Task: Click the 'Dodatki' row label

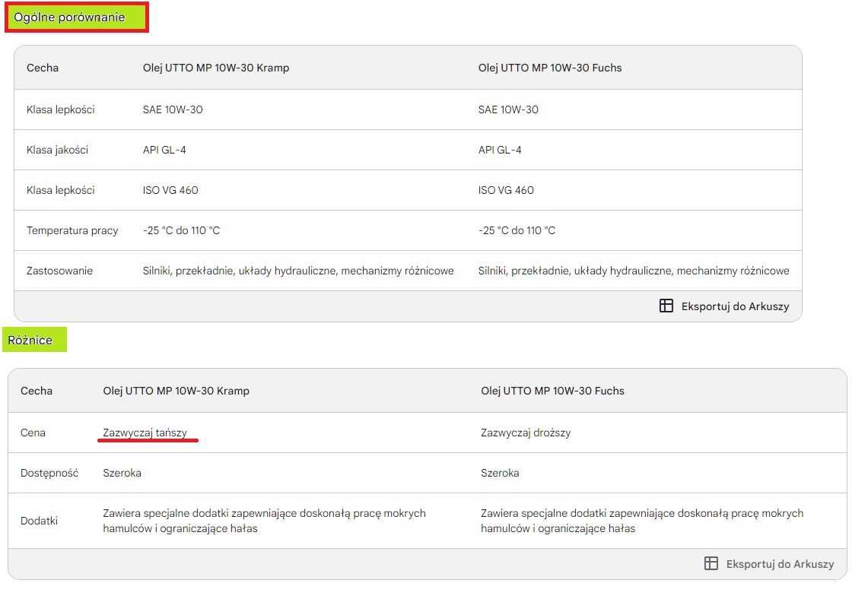Action: click(x=39, y=521)
